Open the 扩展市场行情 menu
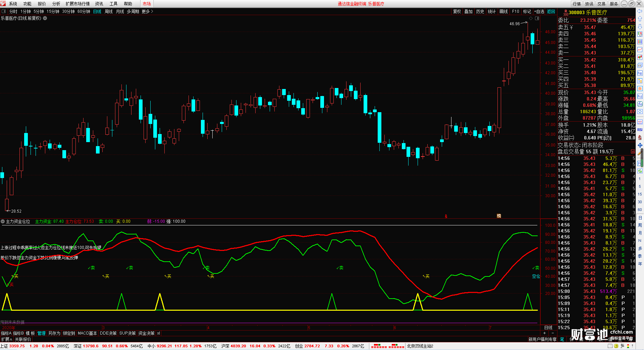The height and width of the screenshot is (350, 644). tap(77, 4)
